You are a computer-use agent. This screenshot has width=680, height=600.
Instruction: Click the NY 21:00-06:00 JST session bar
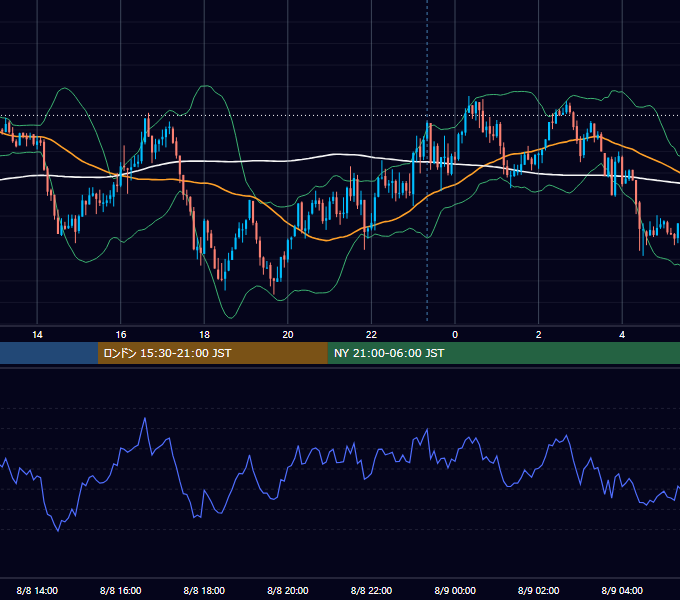coord(503,353)
